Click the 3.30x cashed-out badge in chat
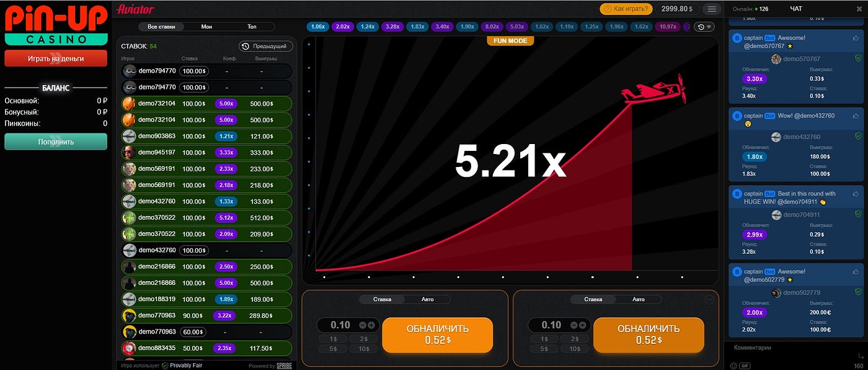The height and width of the screenshot is (370, 868). 754,79
